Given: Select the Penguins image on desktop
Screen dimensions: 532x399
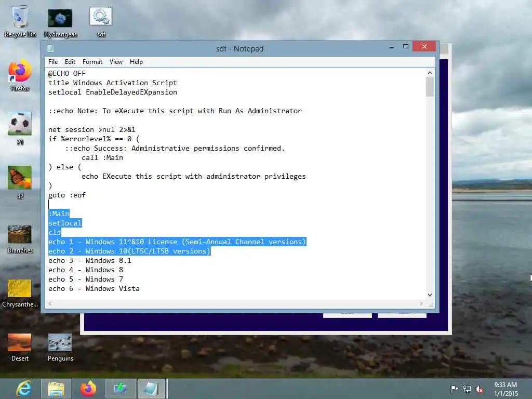Looking at the screenshot, I should (x=60, y=348).
